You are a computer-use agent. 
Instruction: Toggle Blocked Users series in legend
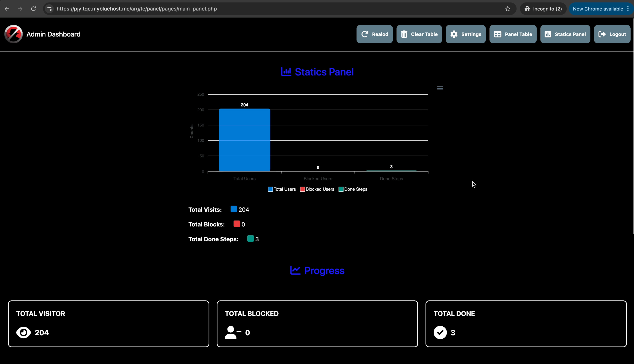pyautogui.click(x=317, y=189)
